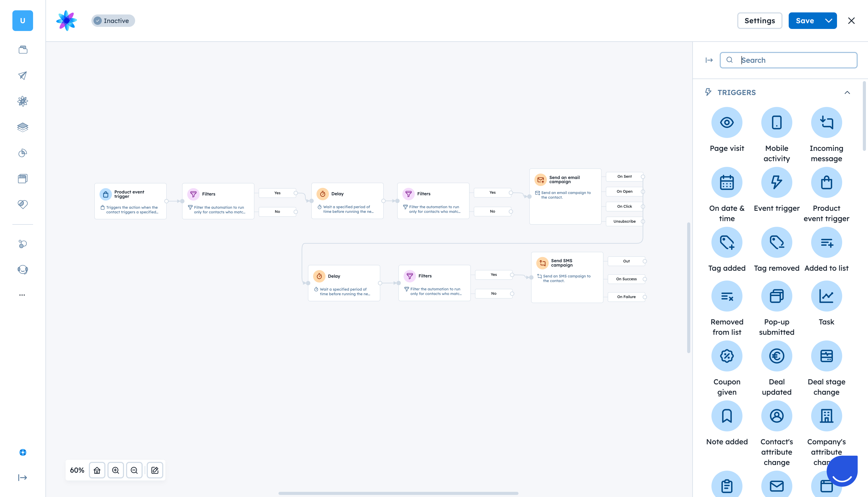Collapse the right triggers panel
868x497 pixels.
pyautogui.click(x=709, y=60)
